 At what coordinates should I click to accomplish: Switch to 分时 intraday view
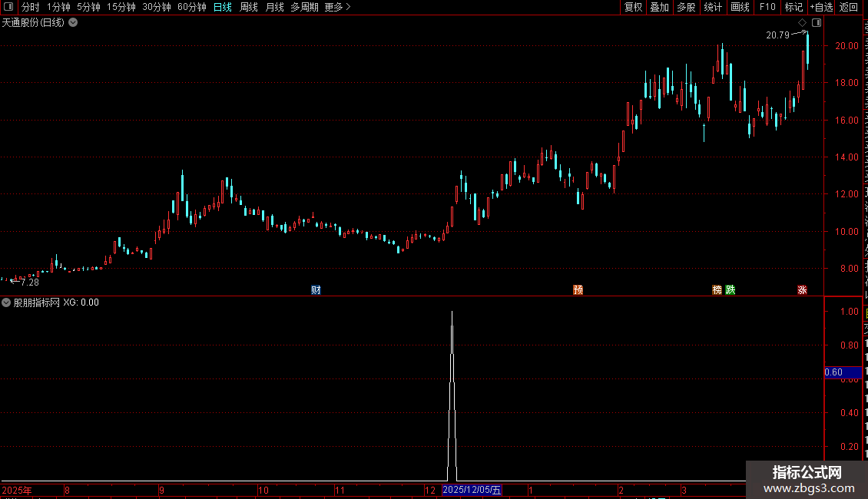coord(31,7)
